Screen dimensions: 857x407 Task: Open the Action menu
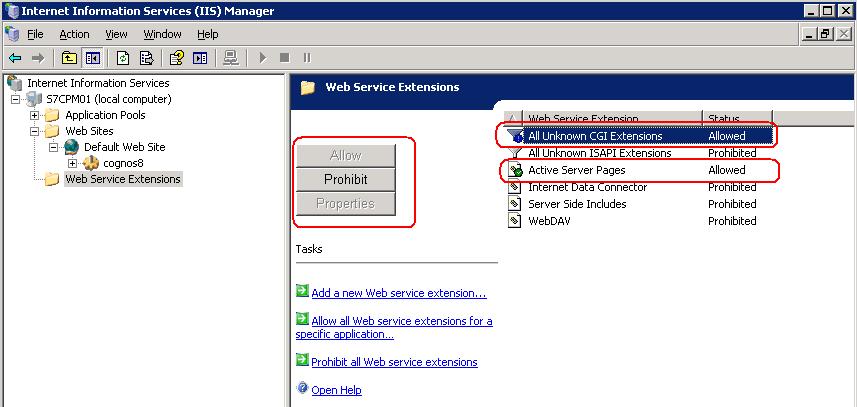click(74, 34)
